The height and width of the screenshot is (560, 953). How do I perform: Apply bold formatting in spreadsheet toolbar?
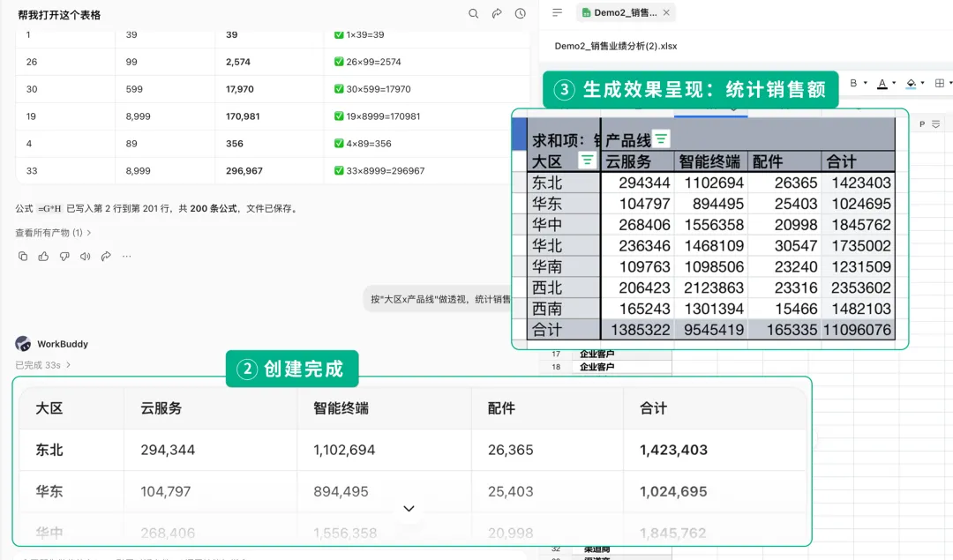853,83
